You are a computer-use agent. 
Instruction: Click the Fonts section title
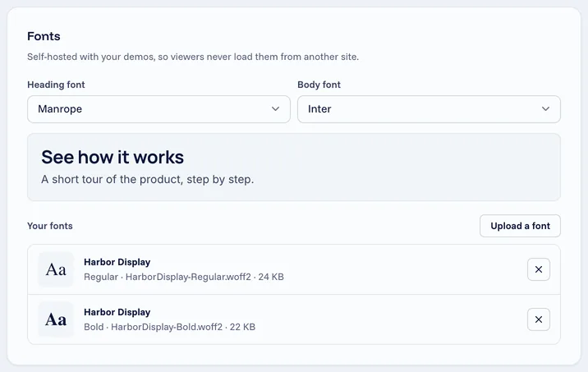click(44, 36)
